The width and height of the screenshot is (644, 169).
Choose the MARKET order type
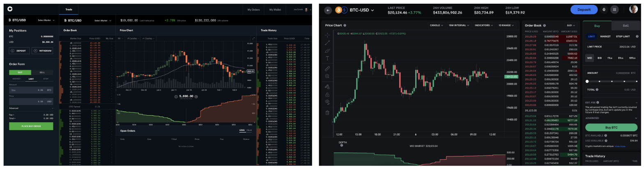coord(605,37)
